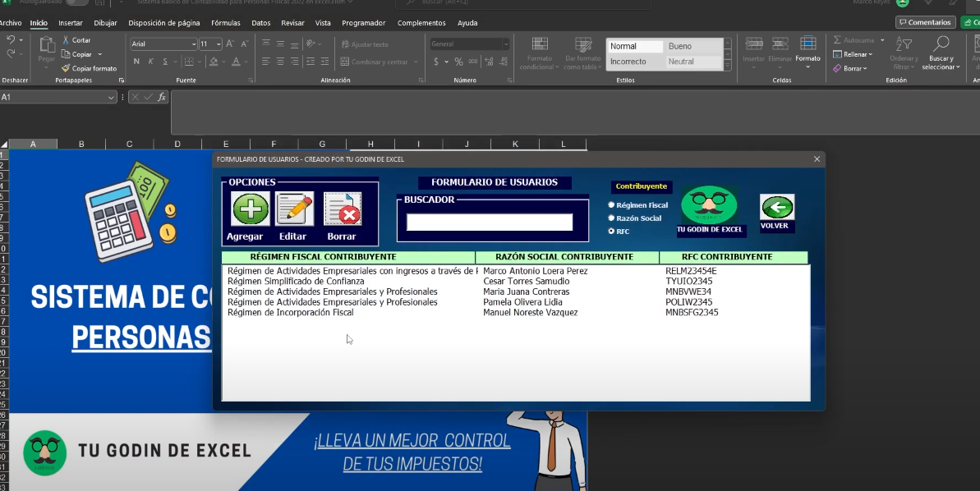The image size is (980, 491).
Task: Click the Cortar scissors command
Action: click(x=76, y=40)
